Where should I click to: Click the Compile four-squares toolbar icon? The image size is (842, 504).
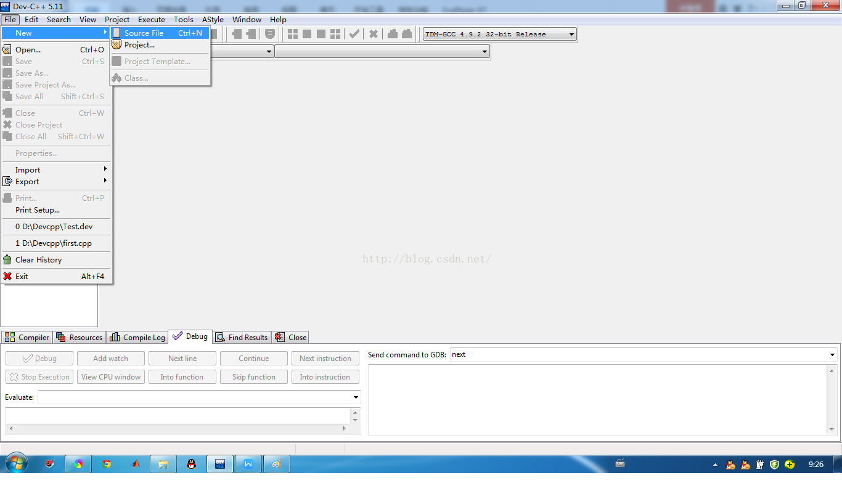pyautogui.click(x=293, y=34)
